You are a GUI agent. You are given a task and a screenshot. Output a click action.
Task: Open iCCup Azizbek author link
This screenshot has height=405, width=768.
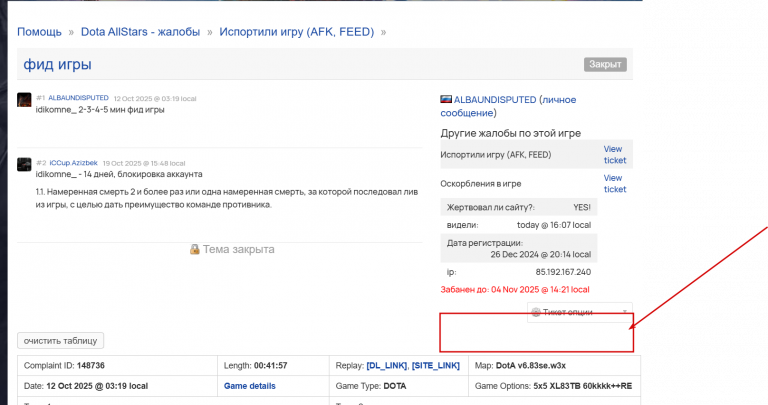tap(73, 163)
